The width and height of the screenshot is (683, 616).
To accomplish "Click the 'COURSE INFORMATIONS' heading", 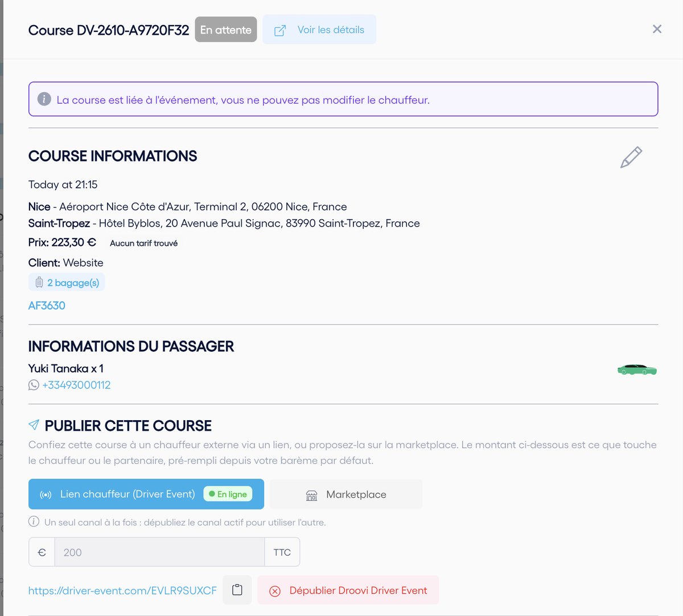I will [x=113, y=156].
